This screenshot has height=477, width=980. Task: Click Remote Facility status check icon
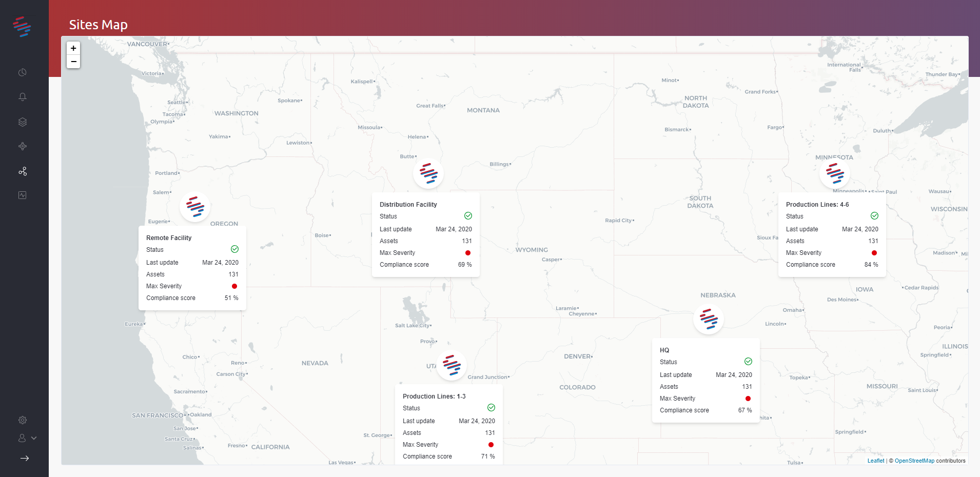[234, 249]
